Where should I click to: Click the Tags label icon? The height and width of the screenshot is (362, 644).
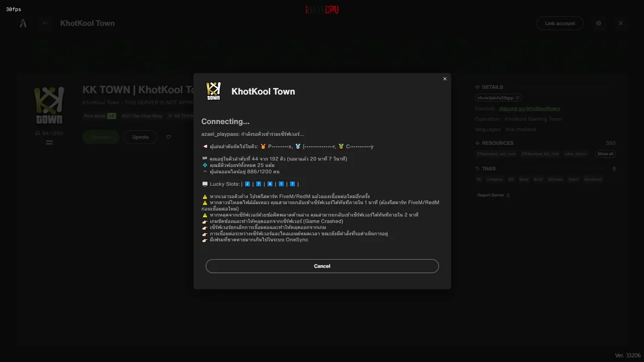pyautogui.click(x=477, y=168)
